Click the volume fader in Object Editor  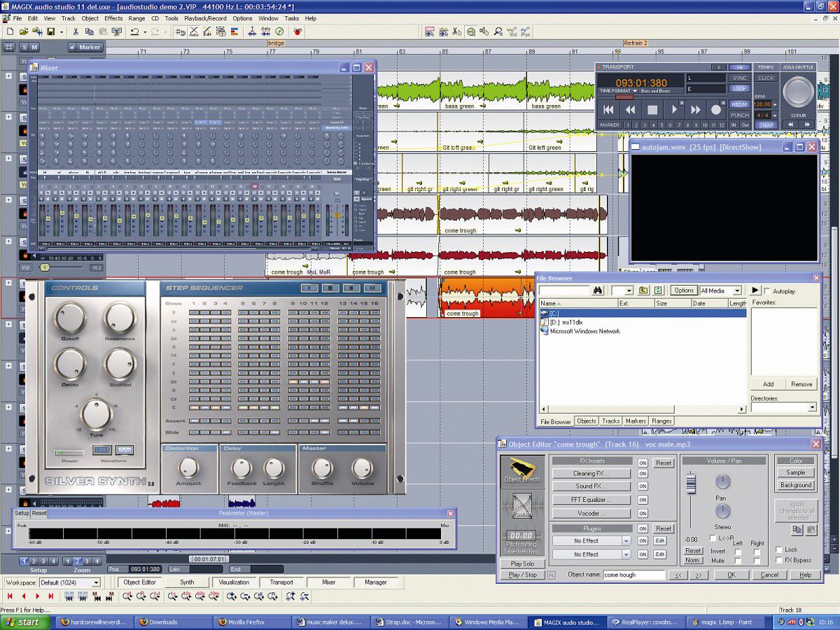tap(692, 484)
